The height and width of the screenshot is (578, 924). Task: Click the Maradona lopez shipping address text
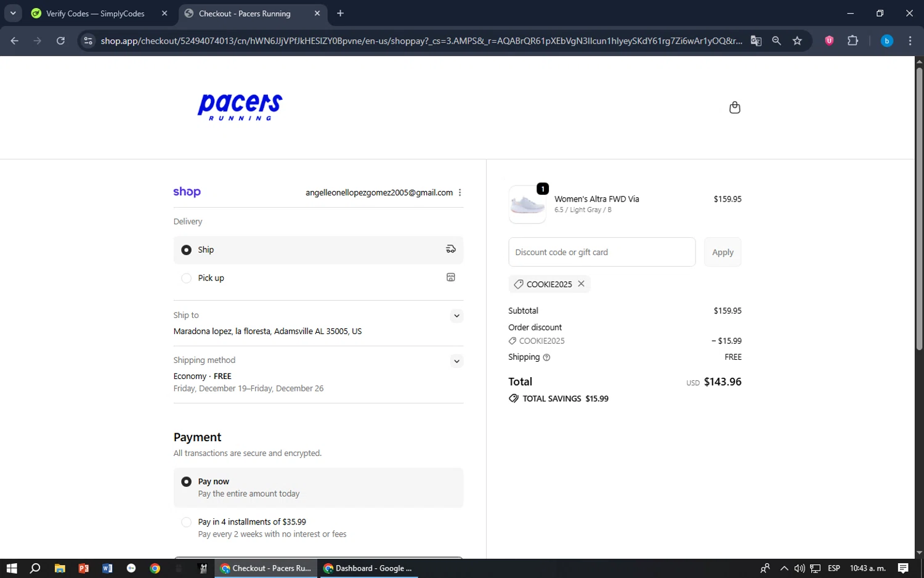267,332
